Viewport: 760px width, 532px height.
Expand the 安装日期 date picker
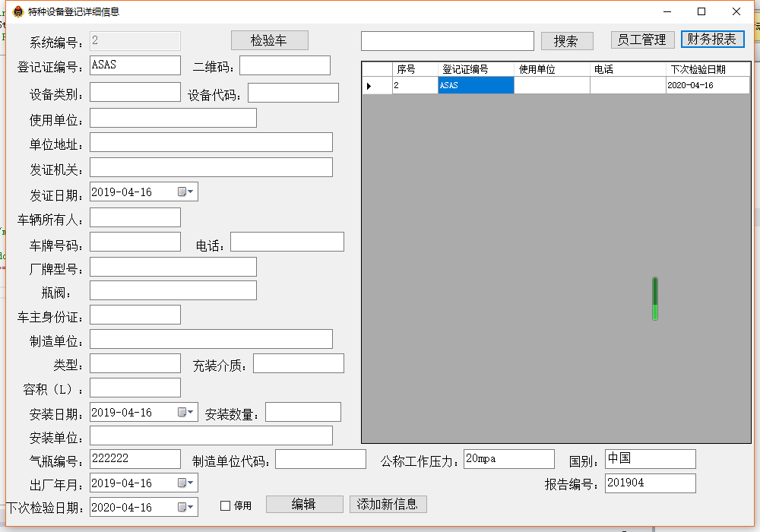pos(186,413)
